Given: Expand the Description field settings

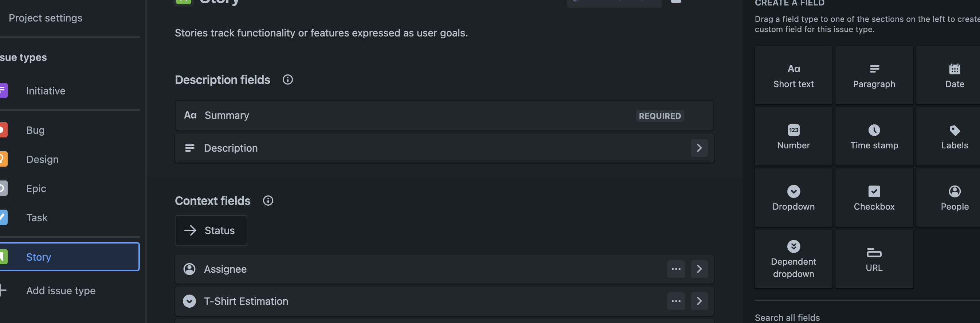Looking at the screenshot, I should click(699, 148).
